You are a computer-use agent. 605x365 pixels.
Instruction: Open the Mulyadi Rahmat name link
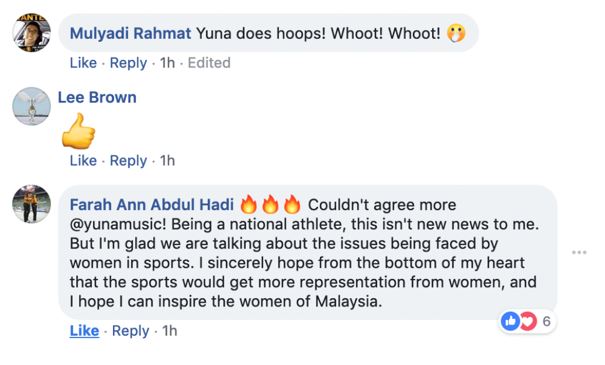tap(130, 34)
